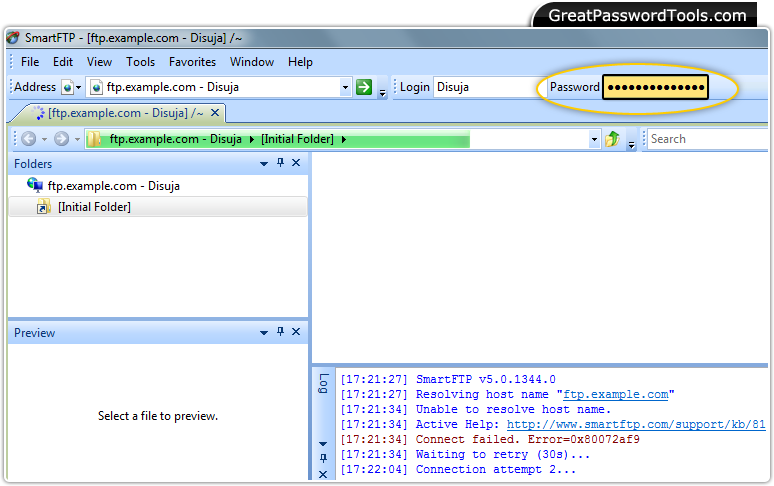Click ftp.example.com - Disuja breadcrumb segment
The image size is (774, 486).
tap(175, 139)
